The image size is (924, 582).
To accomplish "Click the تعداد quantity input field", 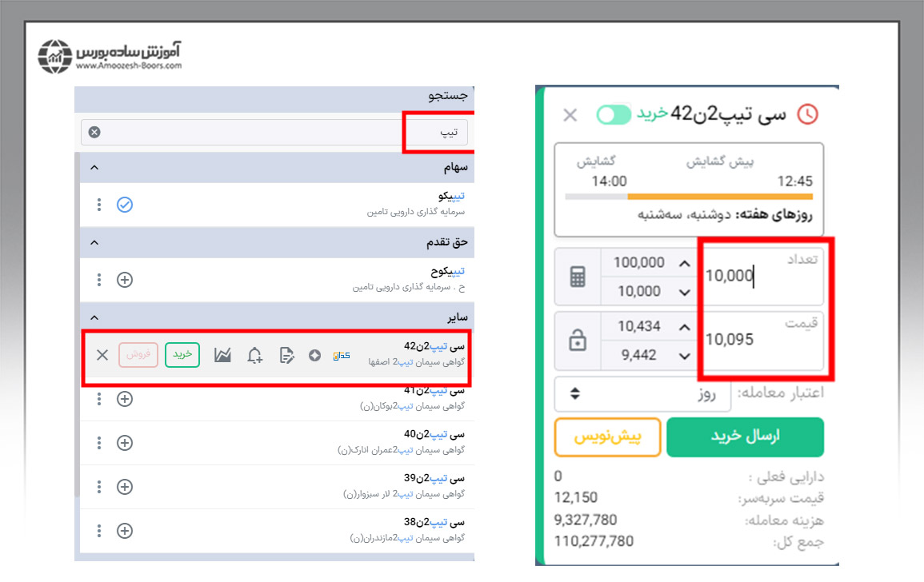I will (764, 276).
